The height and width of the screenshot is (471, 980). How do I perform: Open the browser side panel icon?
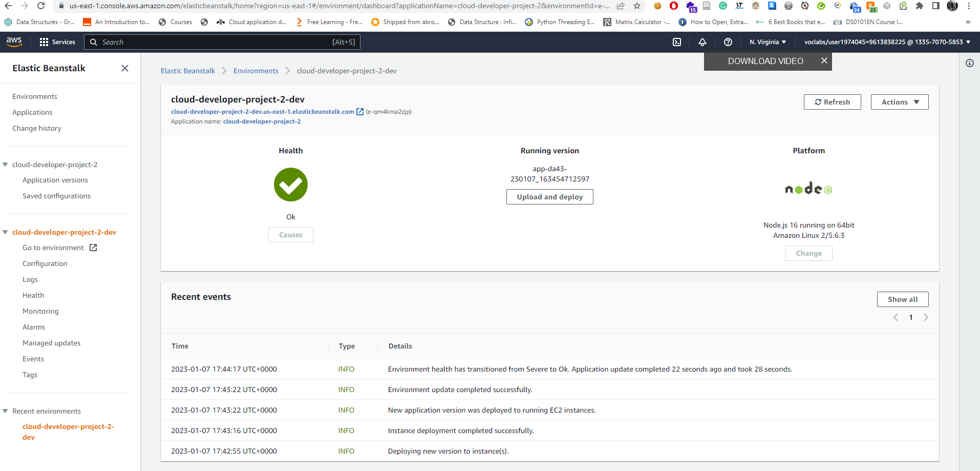pos(936,6)
